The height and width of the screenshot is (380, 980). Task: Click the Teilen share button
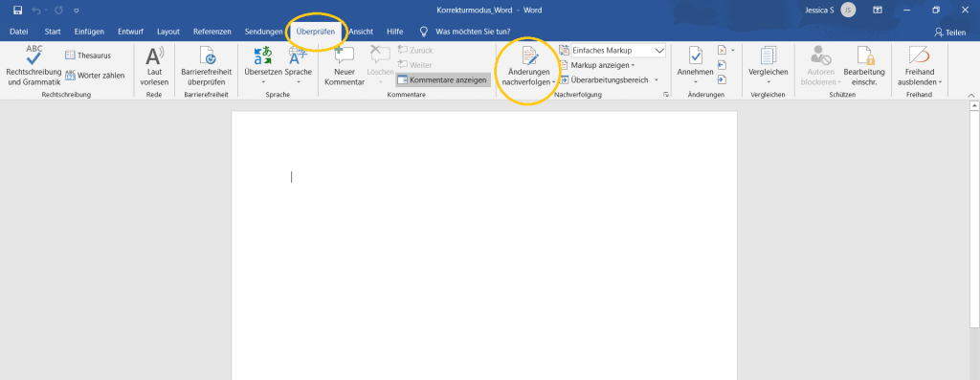(x=949, y=33)
